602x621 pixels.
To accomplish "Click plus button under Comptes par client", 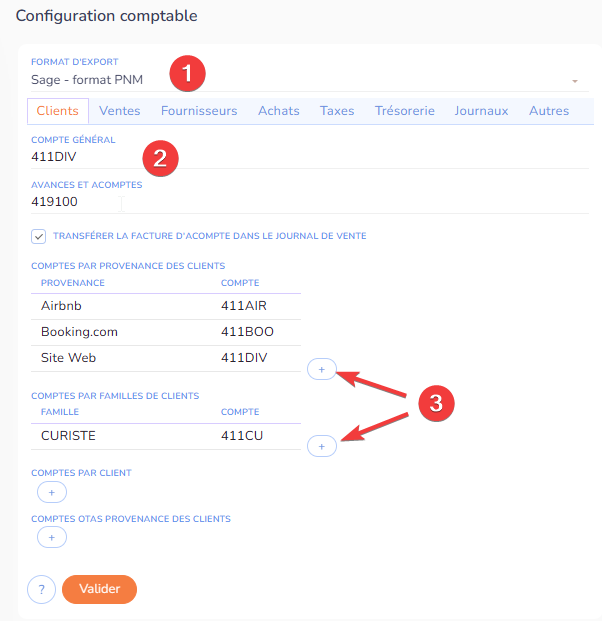I will click(x=51, y=491).
